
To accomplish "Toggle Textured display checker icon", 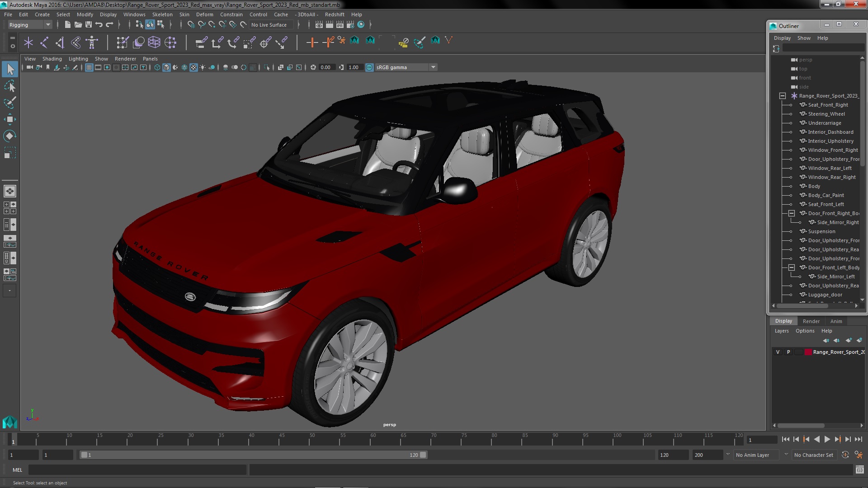I will [193, 67].
